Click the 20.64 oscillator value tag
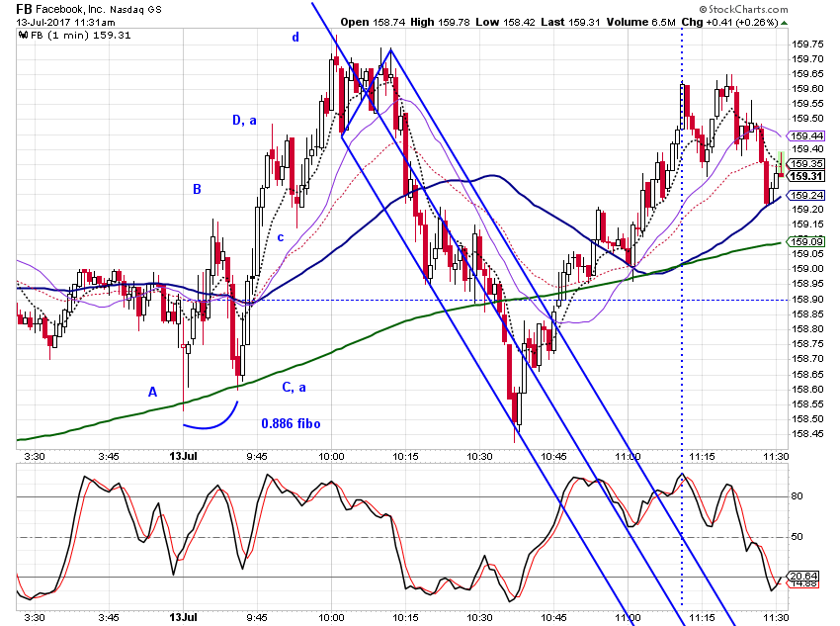Image resolution: width=840 pixels, height=626 pixels. coord(803,577)
